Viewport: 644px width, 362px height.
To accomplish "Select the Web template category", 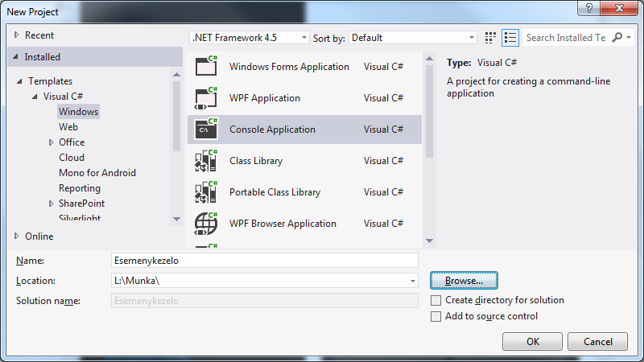I will pyautogui.click(x=68, y=127).
